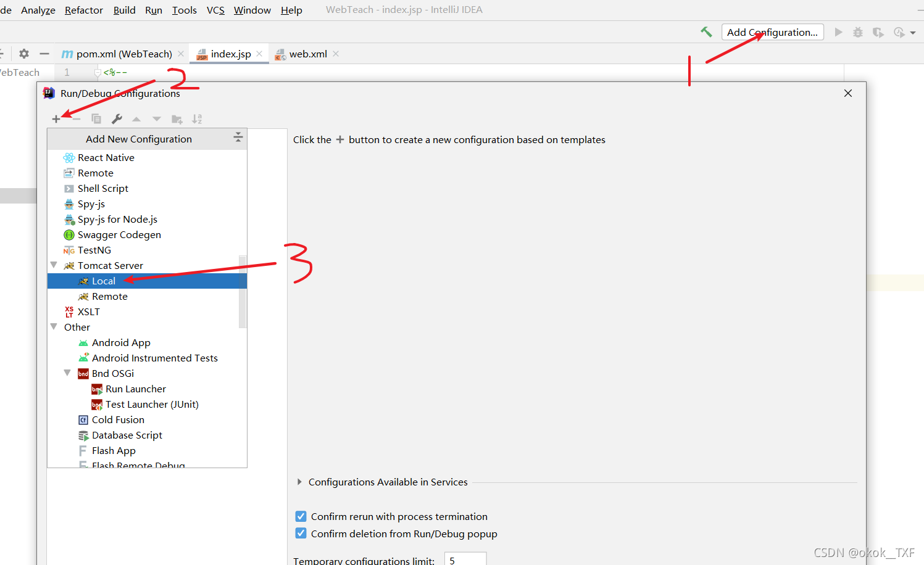Close the pom.xml editor tab

coord(181,54)
